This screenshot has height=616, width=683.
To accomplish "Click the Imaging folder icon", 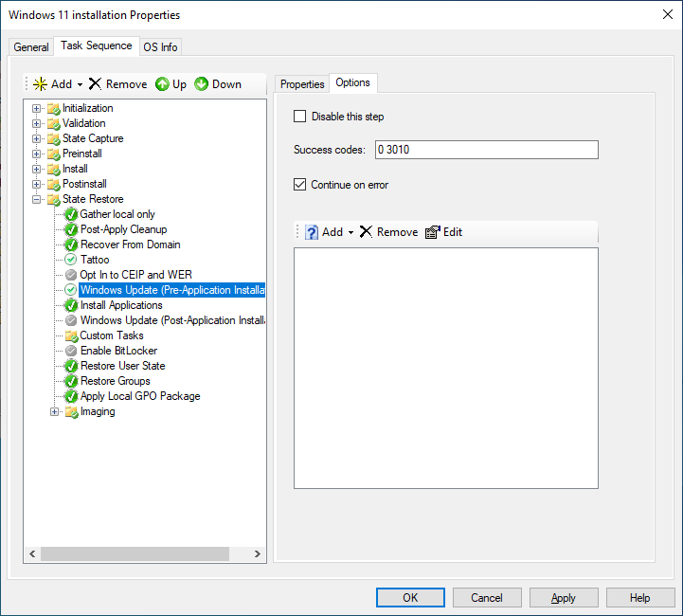I will [x=71, y=411].
